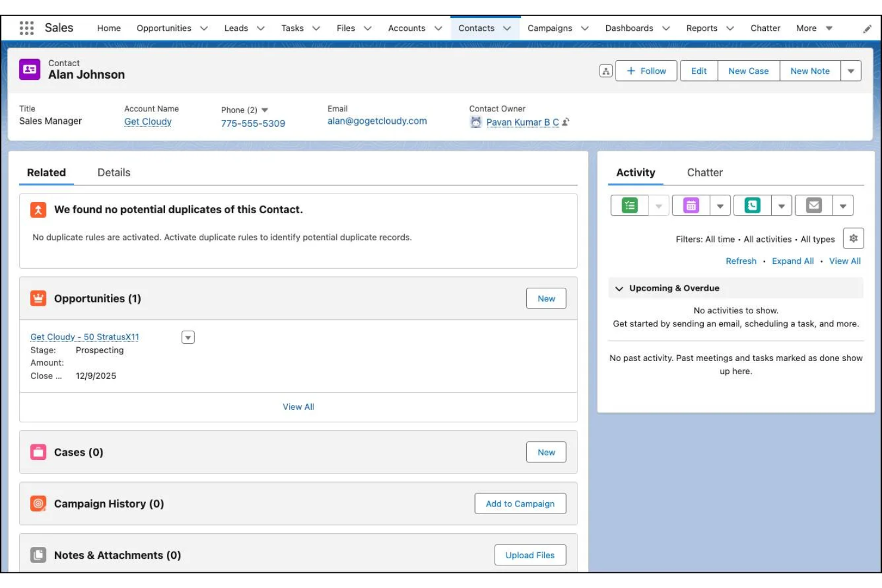Open Get Cloudy - 50 StratusX11 opportunity
Viewport: 882px width, 588px height.
[85, 337]
